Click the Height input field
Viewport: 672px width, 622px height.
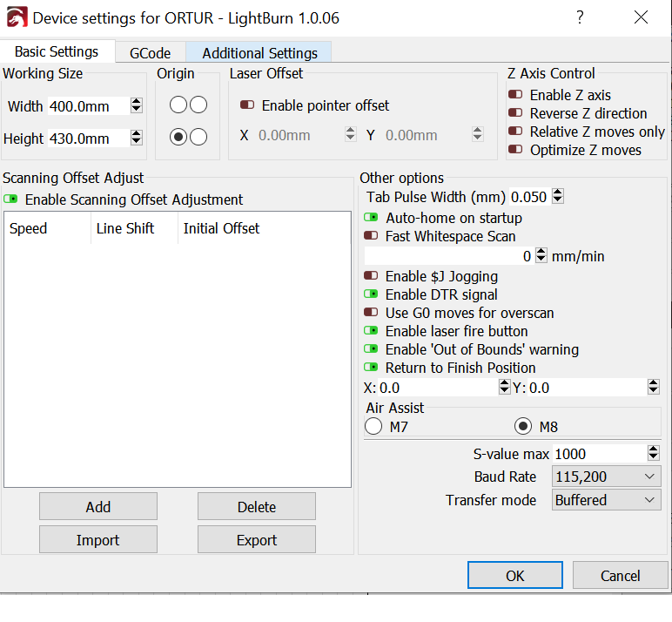89,139
